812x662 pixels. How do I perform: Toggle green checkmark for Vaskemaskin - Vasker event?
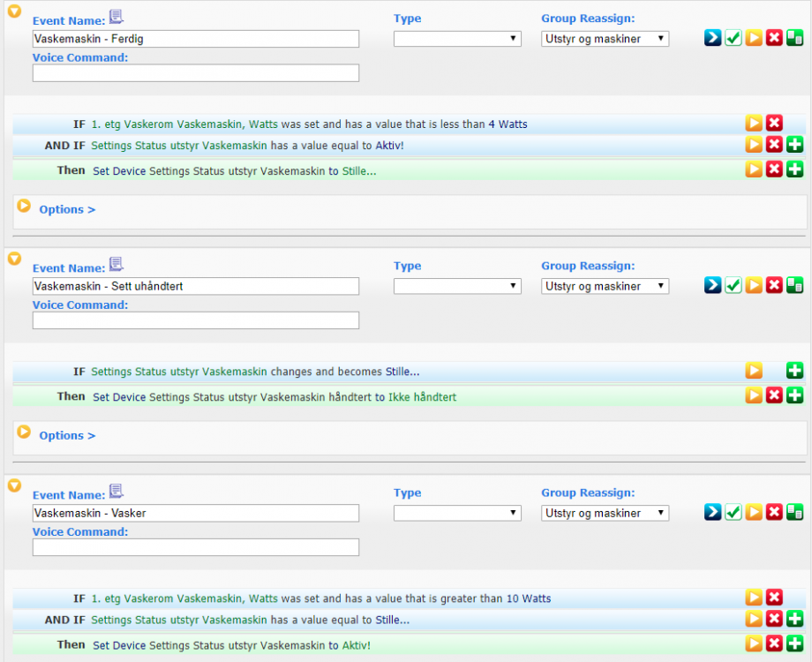[x=733, y=512]
